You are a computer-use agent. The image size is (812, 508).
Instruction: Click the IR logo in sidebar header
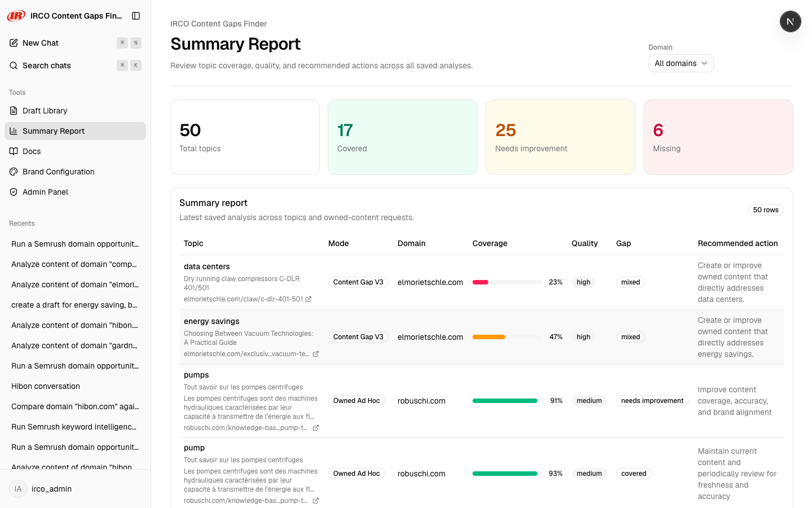[16, 16]
